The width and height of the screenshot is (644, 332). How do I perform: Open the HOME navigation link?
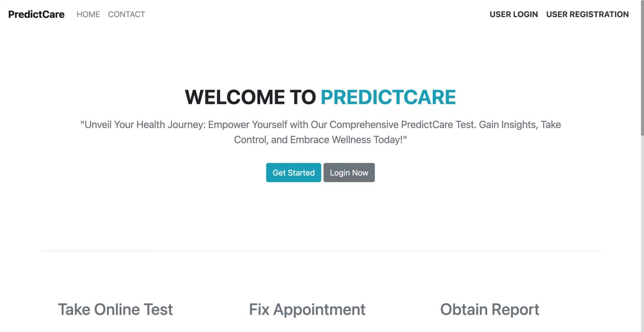[88, 14]
